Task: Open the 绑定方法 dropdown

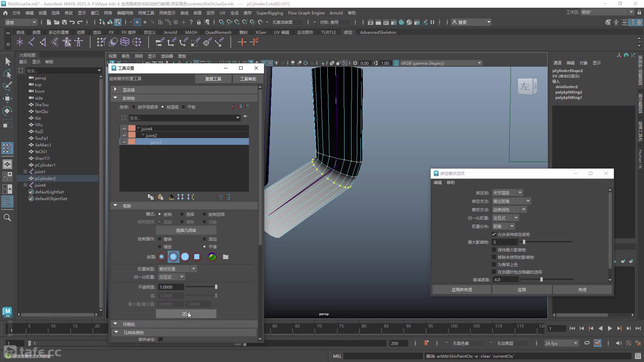Action: tap(511, 201)
